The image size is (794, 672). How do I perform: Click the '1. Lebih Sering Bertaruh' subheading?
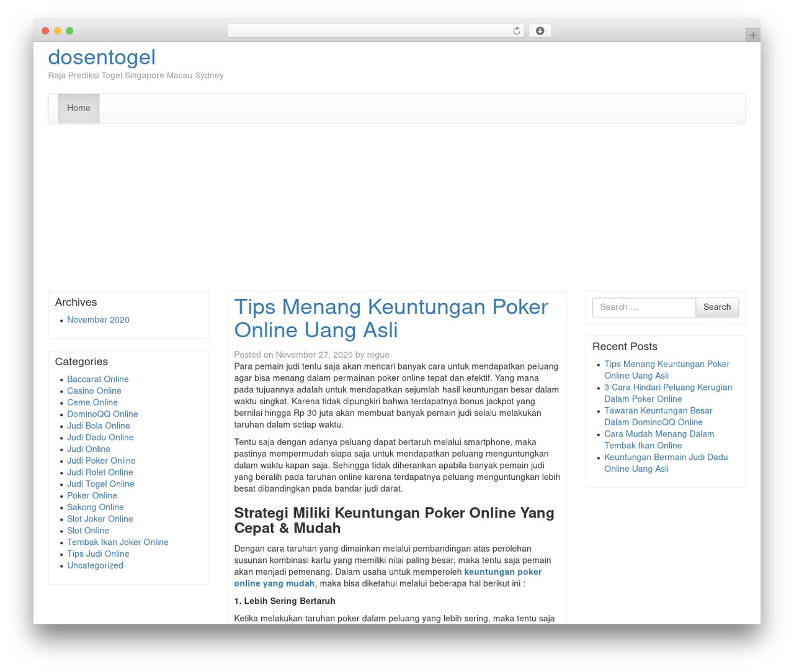pyautogui.click(x=285, y=601)
